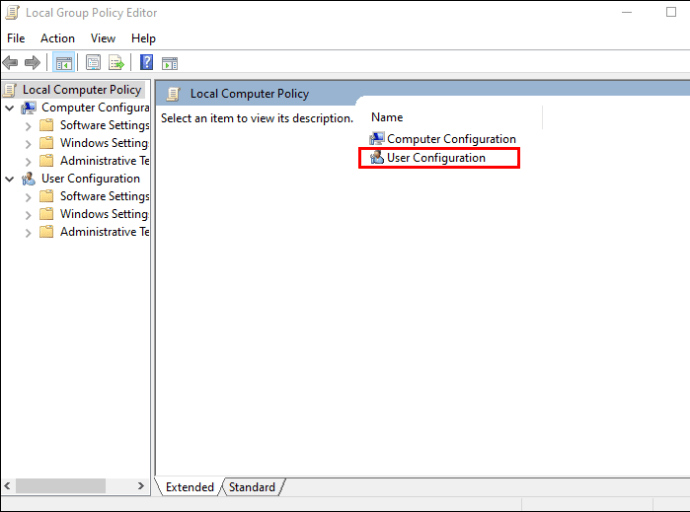Toggle Show/Hide Action Pane toolbar icon
The image size is (690, 512).
[170, 64]
